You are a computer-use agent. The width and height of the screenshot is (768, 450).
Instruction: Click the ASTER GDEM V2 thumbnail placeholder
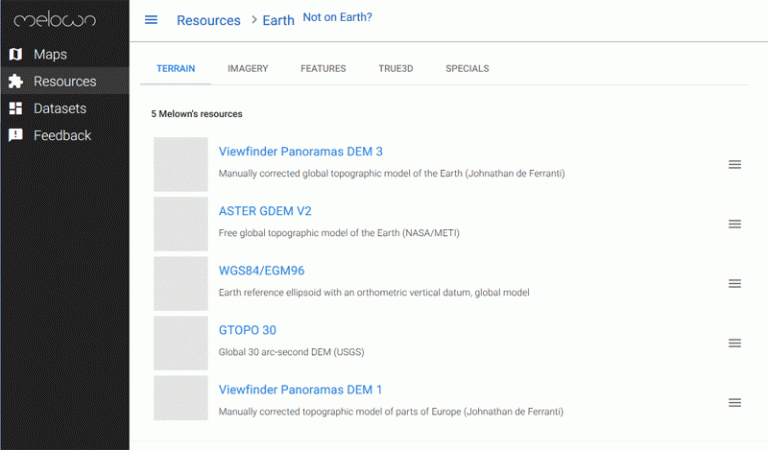(181, 224)
